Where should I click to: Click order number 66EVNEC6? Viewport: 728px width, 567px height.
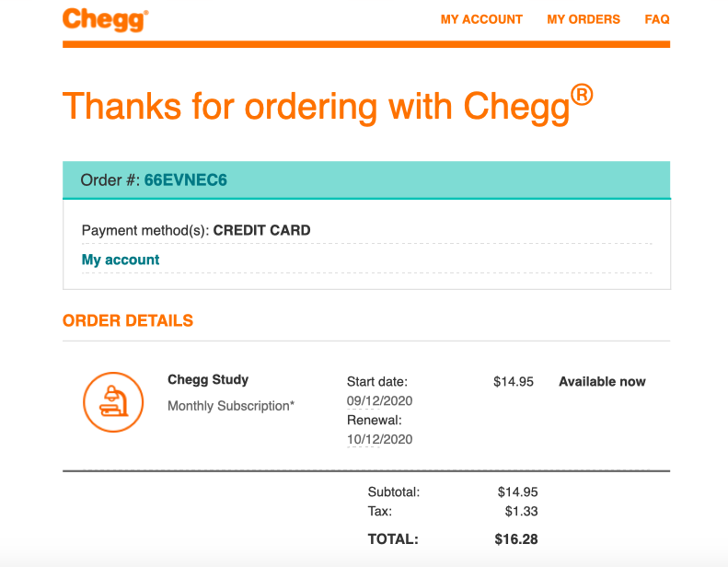click(185, 180)
